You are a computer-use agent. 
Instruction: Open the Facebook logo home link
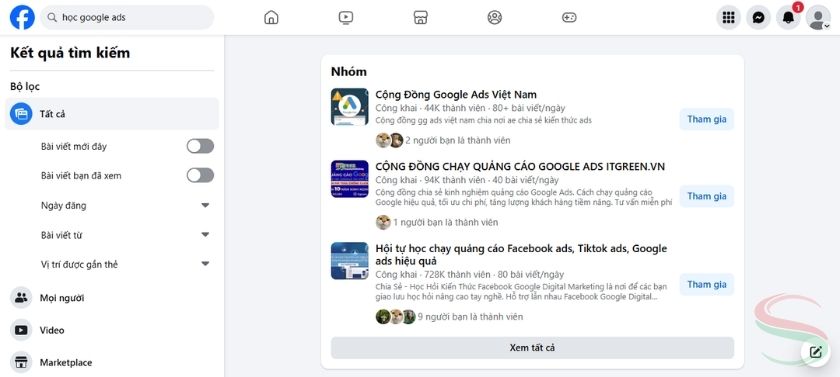22,18
